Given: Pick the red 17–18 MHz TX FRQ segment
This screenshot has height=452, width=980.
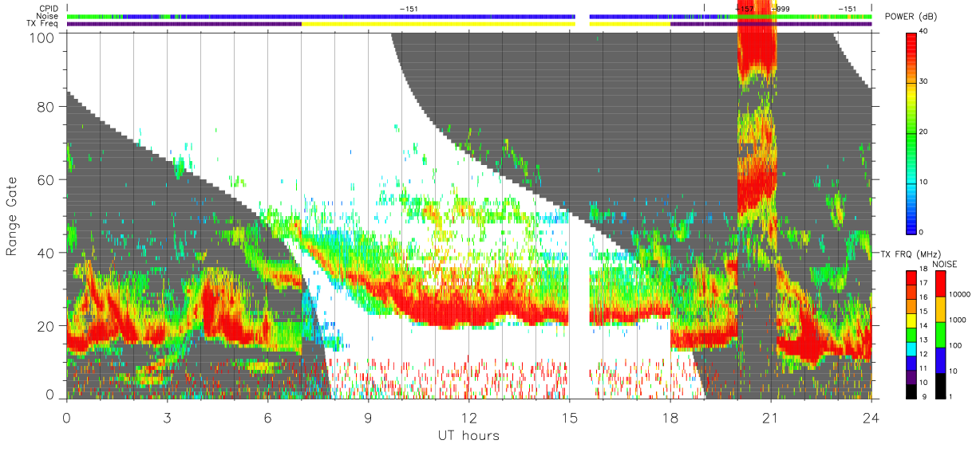Looking at the screenshot, I should [x=912, y=278].
